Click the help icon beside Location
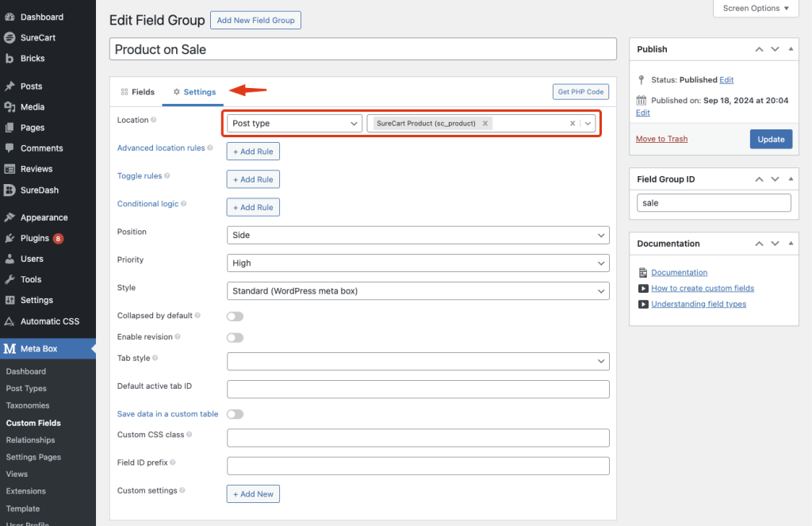This screenshot has width=812, height=526. coord(154,120)
